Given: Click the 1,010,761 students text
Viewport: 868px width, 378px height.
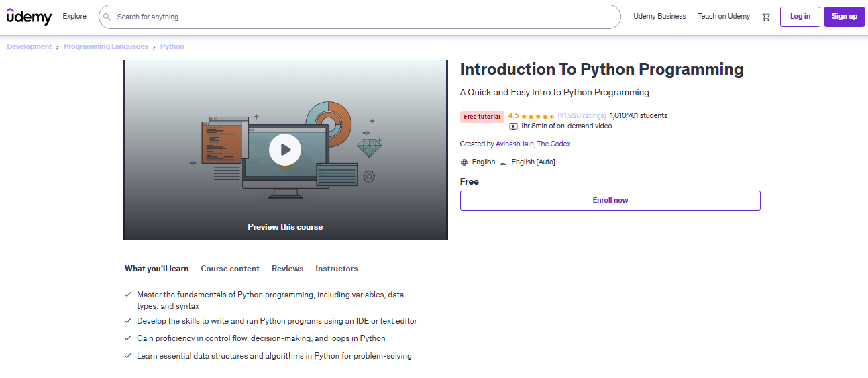Looking at the screenshot, I should pyautogui.click(x=639, y=116).
